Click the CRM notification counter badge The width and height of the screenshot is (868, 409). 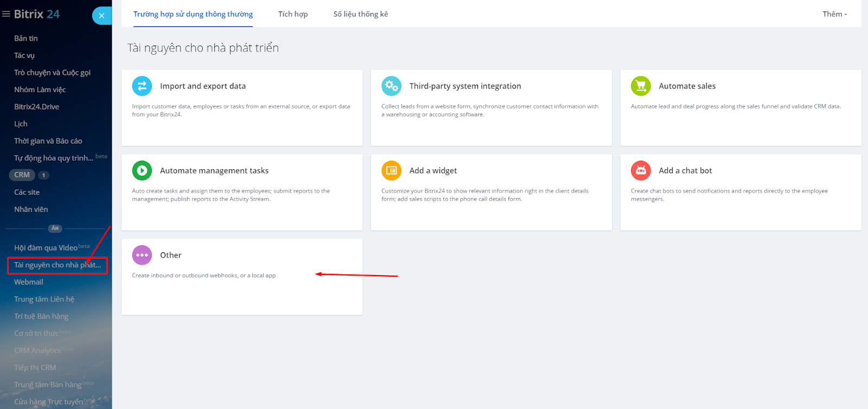43,175
